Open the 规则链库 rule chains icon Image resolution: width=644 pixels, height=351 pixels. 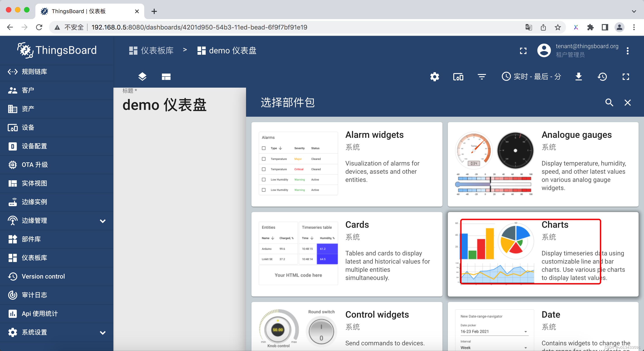(12, 72)
